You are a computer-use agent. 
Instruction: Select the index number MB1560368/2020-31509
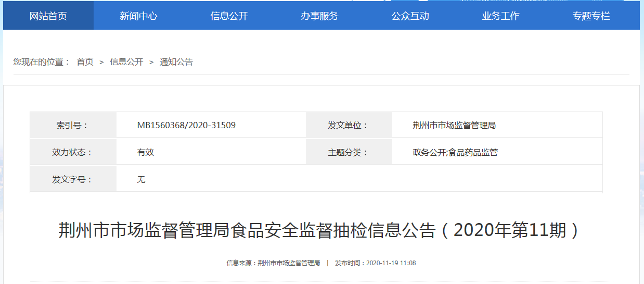186,125
